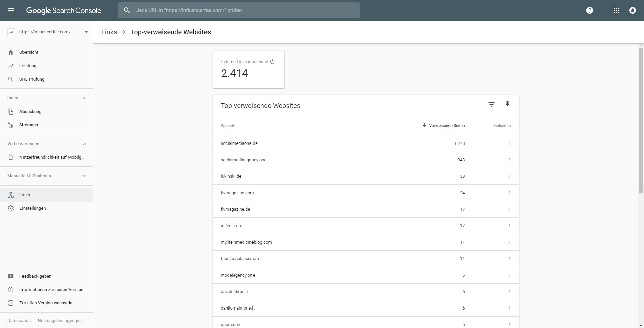Open the davidestirpe.it row
644x328 pixels.
366,292
